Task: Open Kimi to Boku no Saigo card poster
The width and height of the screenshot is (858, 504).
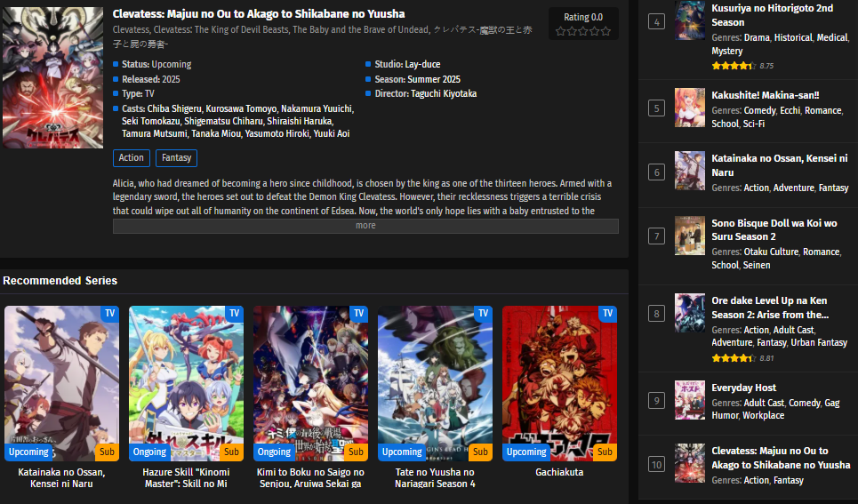Action: click(x=311, y=383)
